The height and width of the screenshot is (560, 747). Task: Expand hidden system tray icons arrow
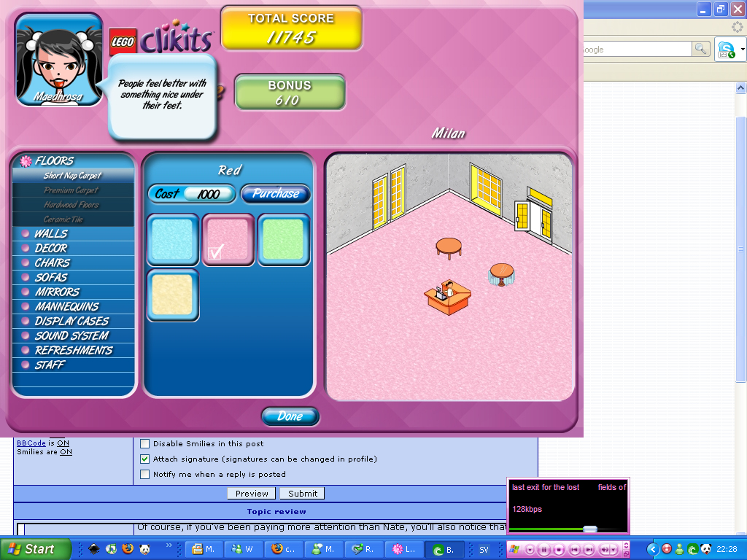point(653,550)
